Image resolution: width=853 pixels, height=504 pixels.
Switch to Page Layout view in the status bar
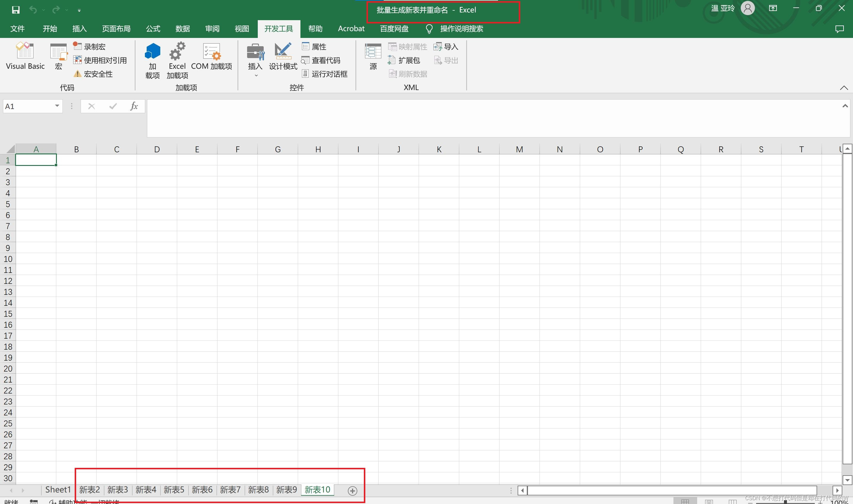(709, 502)
